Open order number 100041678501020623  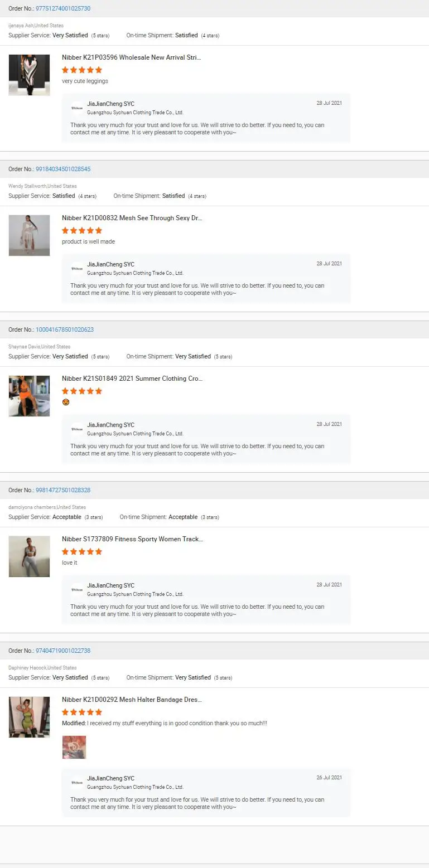tap(65, 329)
